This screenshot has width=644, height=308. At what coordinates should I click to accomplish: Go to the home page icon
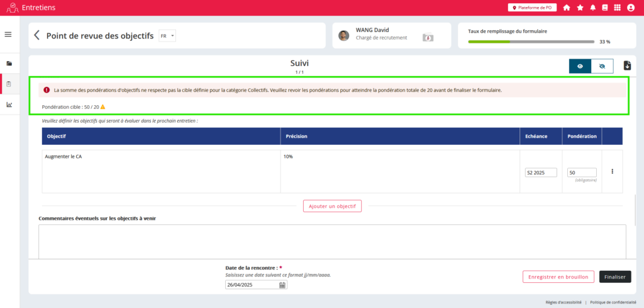click(x=567, y=8)
